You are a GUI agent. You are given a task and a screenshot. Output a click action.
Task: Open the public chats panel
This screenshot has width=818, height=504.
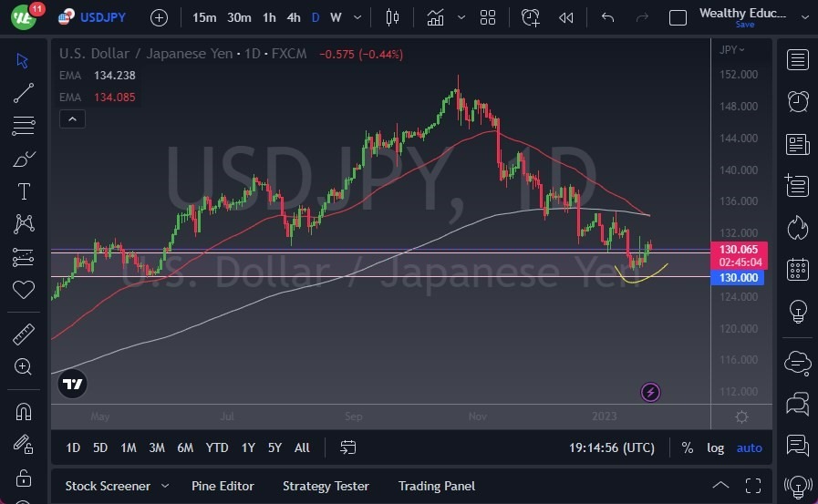coord(798,363)
